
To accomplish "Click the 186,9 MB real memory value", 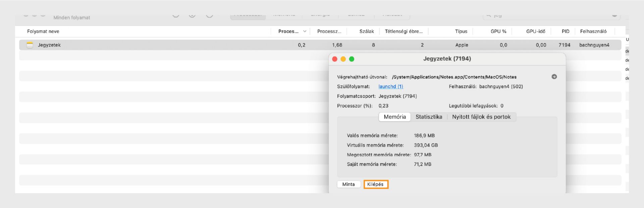I will point(424,136).
